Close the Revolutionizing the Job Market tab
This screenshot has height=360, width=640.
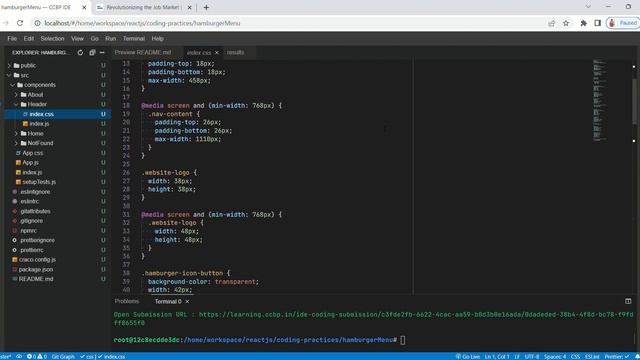[x=189, y=7]
